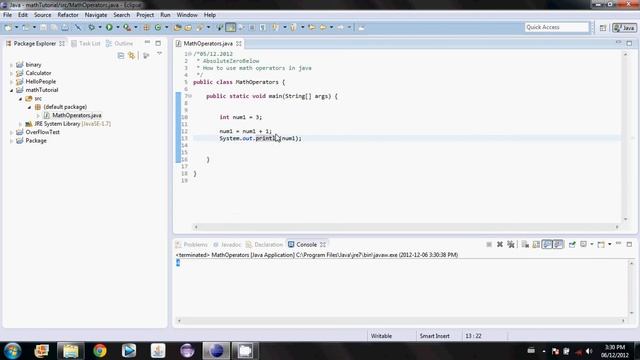Select the Java perspective button
The image size is (640, 360).
(x=624, y=28)
